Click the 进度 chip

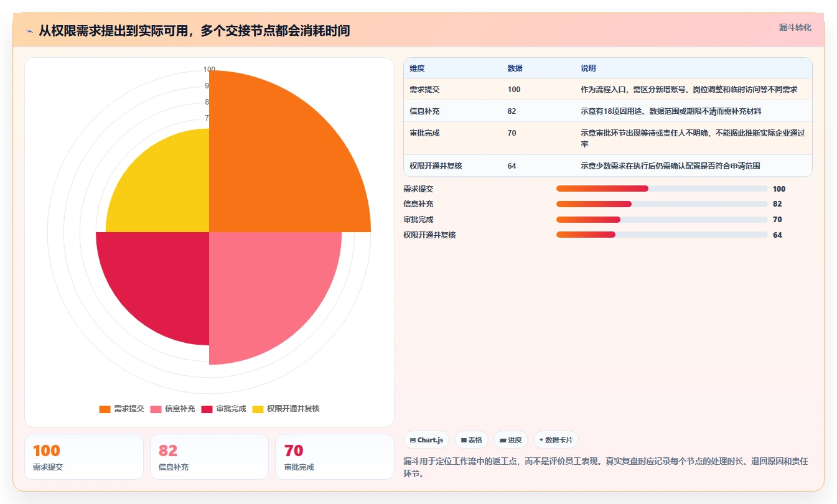(511, 440)
